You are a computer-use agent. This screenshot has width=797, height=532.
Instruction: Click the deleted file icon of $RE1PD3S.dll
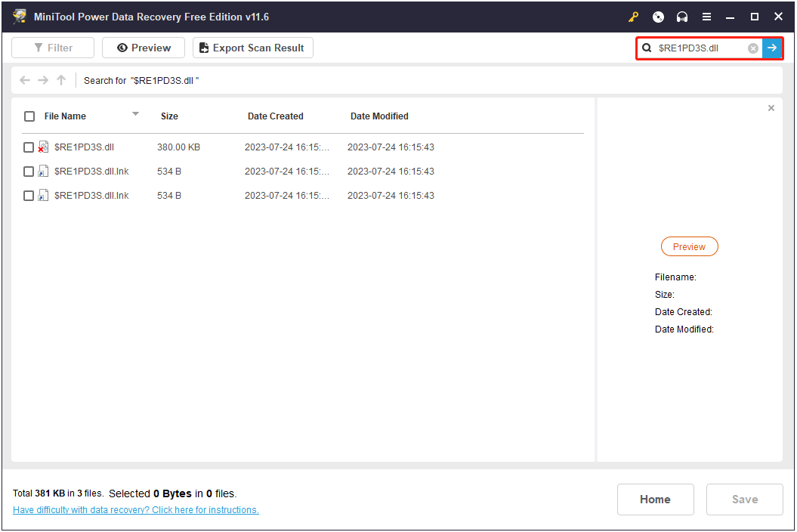click(x=43, y=147)
